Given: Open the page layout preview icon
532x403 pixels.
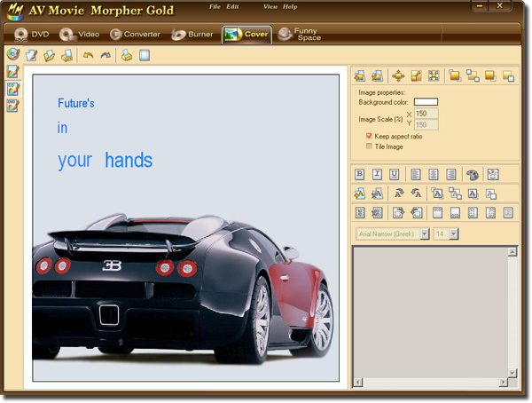Looking at the screenshot, I should click(145, 55).
